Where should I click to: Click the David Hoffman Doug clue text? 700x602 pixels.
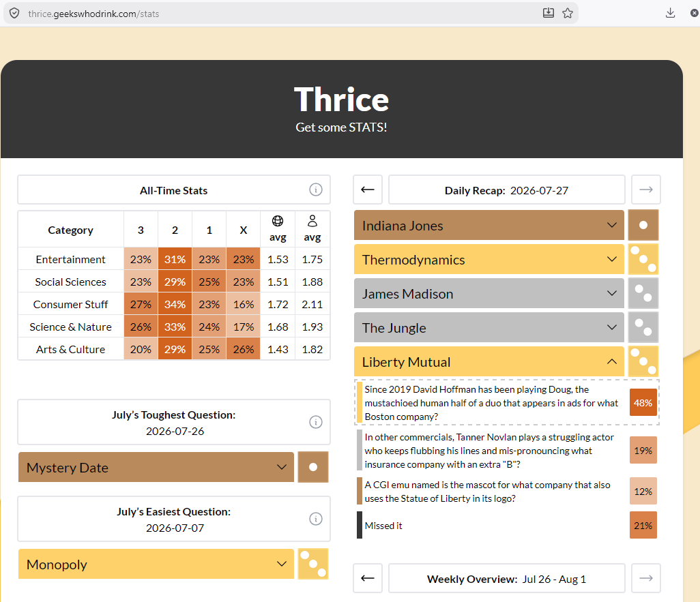pyautogui.click(x=491, y=403)
